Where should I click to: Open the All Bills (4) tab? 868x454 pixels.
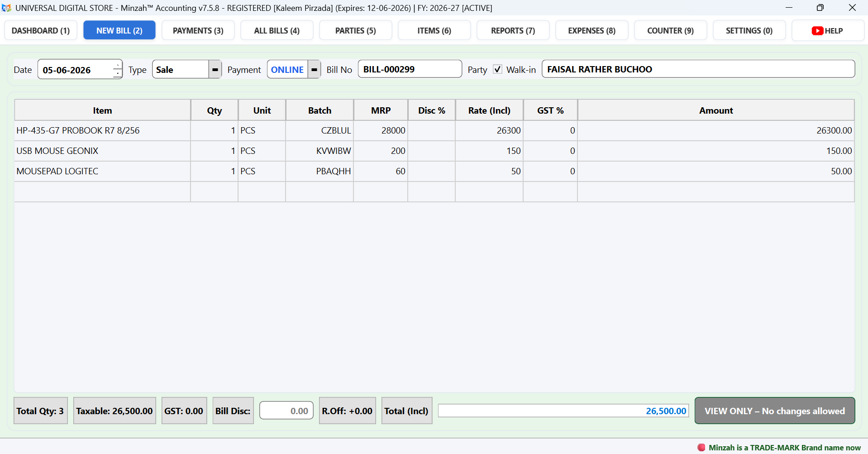[277, 30]
